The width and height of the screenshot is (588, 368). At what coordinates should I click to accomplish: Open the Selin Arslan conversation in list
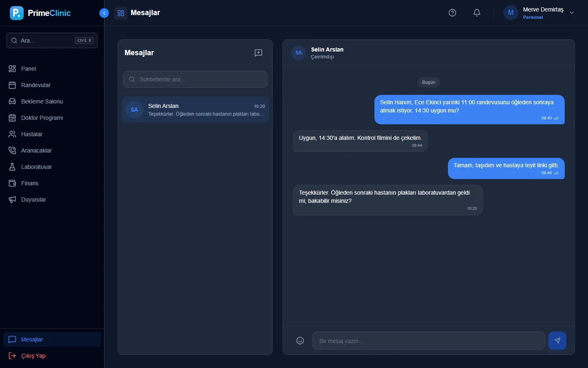pos(195,110)
